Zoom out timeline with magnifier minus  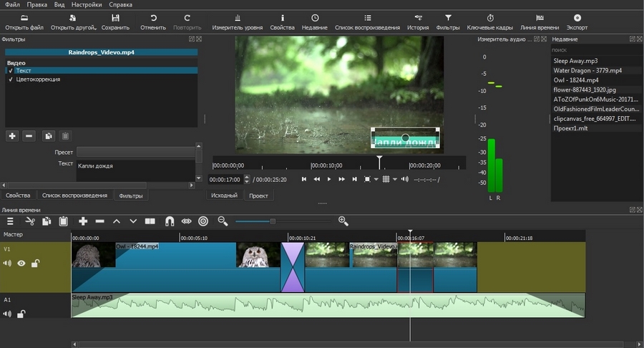click(x=223, y=221)
